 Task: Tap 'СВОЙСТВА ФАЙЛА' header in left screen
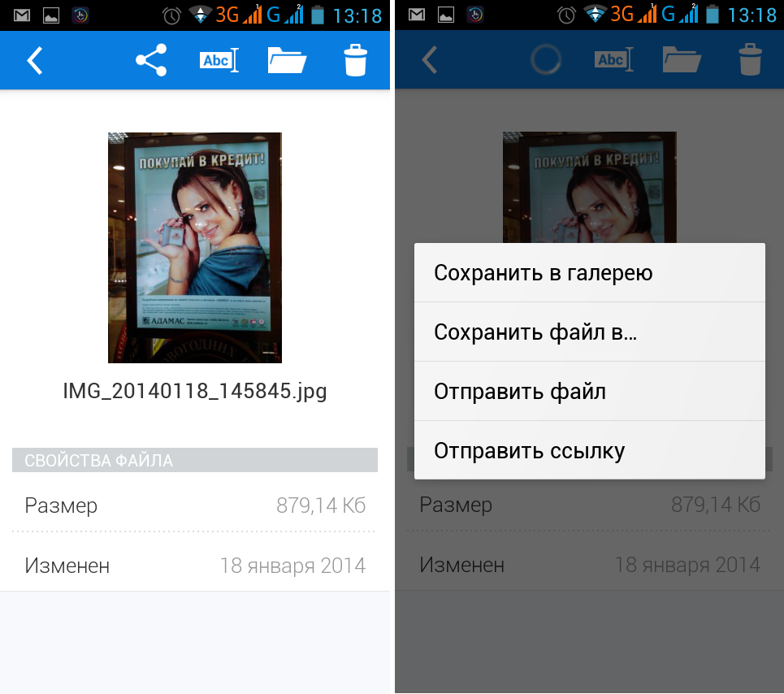[195, 460]
